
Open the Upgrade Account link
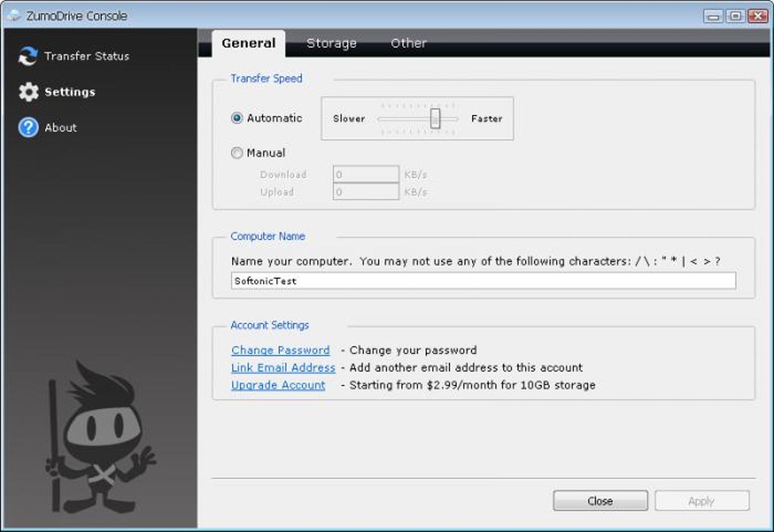(278, 385)
